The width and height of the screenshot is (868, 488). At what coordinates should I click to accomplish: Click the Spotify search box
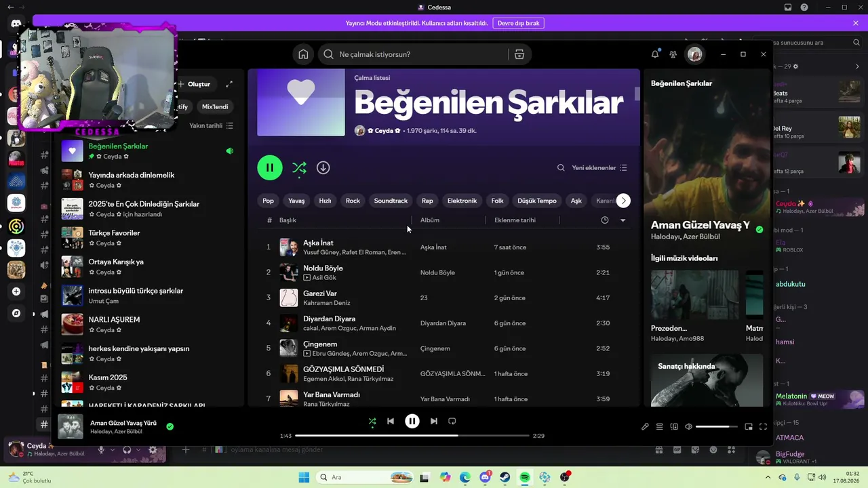(412, 54)
